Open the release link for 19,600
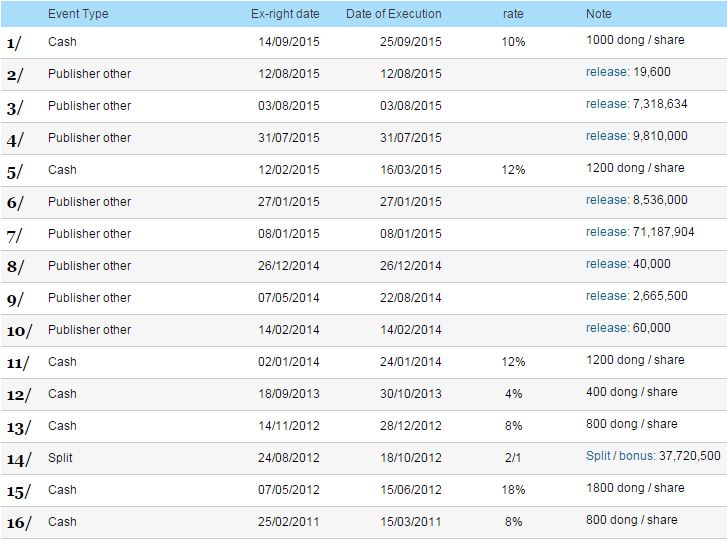The height and width of the screenshot is (539, 727). (607, 72)
